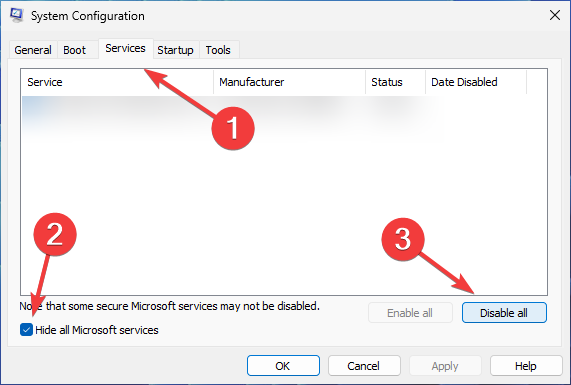Open the Boot tab
Viewport: 571px width, 385px height.
[x=74, y=50]
